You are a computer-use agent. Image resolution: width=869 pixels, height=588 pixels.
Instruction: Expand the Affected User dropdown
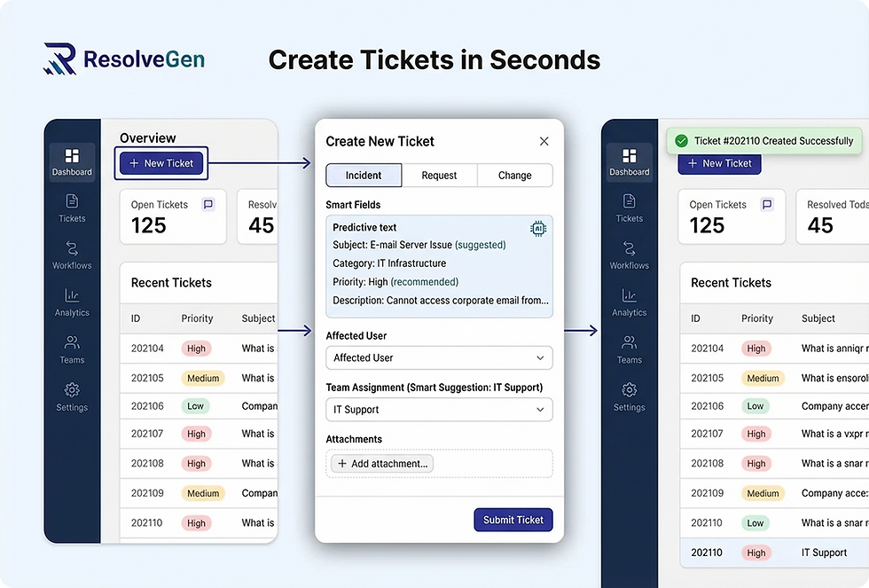tap(439, 358)
